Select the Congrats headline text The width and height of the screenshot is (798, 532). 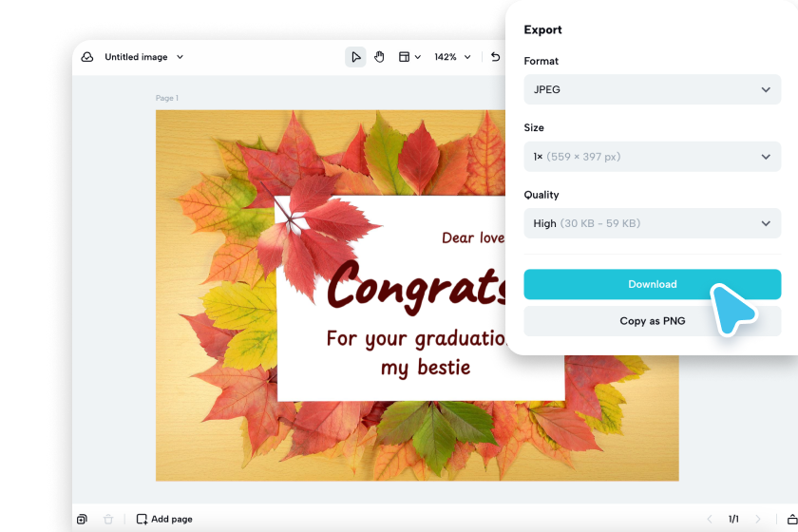[416, 288]
